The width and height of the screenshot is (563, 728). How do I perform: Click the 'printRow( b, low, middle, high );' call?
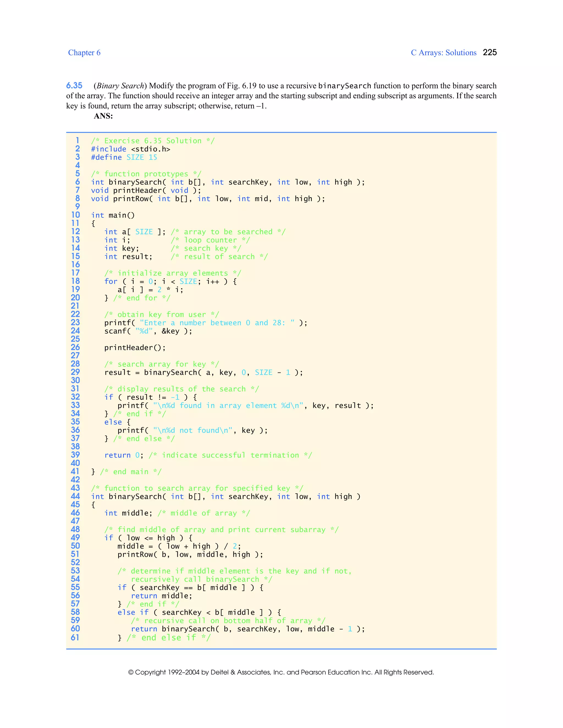click(191, 554)
